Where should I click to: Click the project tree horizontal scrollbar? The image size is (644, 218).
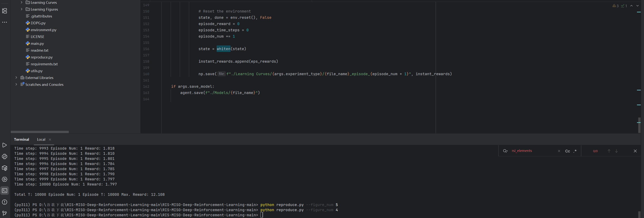click(40, 132)
